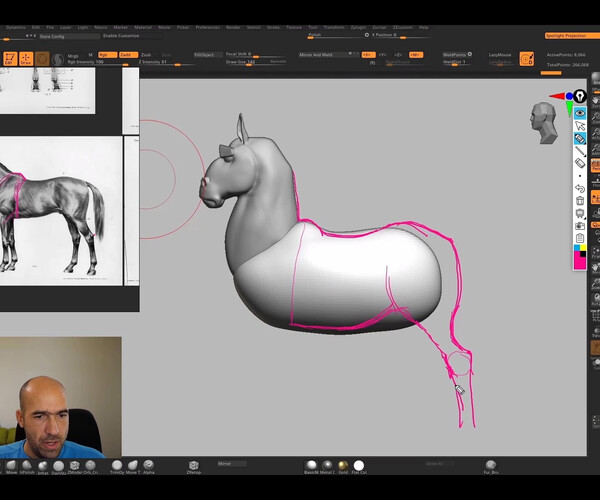Click the FillObject button
This screenshot has height=500, width=600.
point(208,55)
